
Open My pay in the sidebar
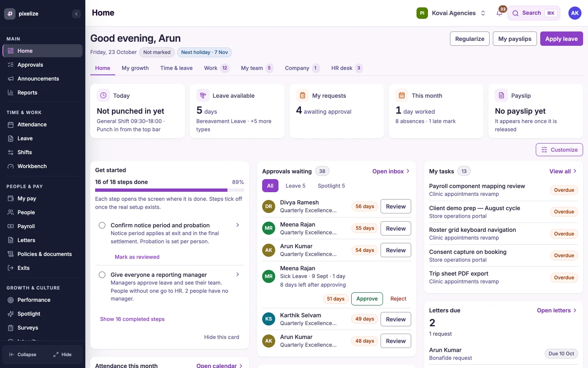[x=42, y=198]
